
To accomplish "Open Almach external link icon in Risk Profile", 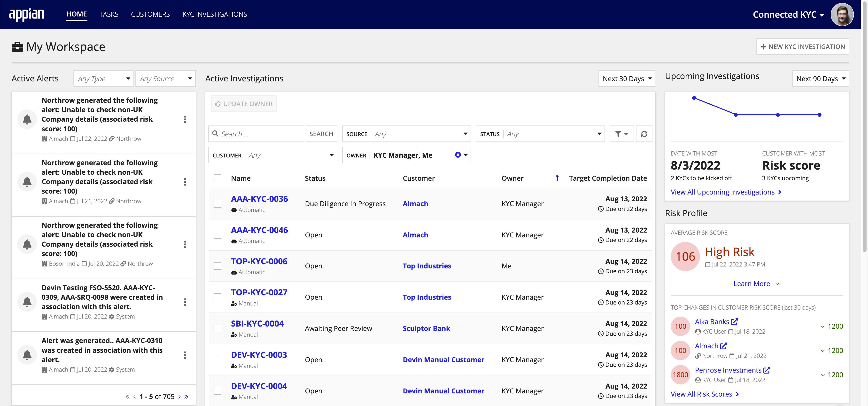I will point(723,346).
